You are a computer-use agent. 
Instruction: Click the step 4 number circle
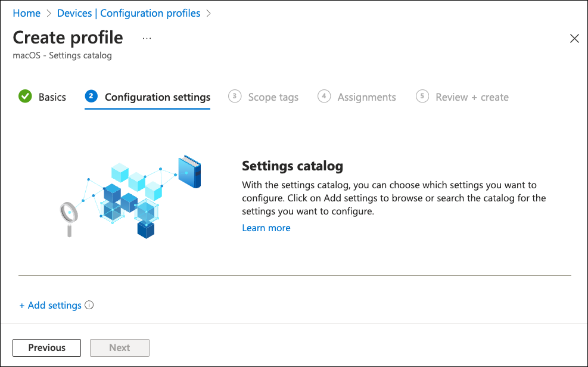pos(324,97)
